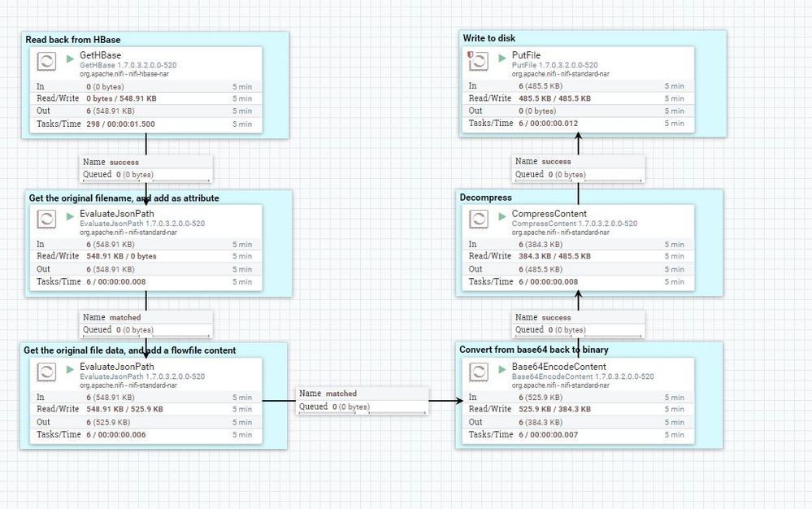The height and width of the screenshot is (509, 812).
Task: Click CompressContent Out value 6 (485.5 KB)
Action: [541, 269]
